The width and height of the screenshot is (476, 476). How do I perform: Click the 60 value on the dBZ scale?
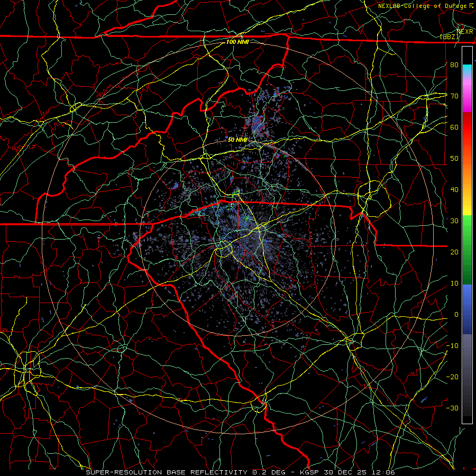pyautogui.click(x=454, y=127)
